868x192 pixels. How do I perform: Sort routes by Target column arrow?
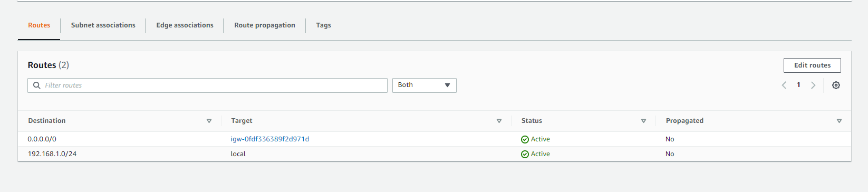499,121
